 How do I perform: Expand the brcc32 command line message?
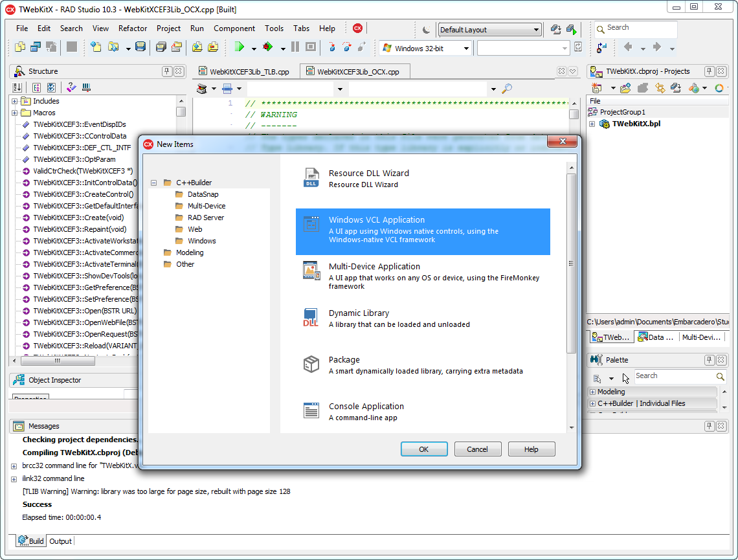14,466
